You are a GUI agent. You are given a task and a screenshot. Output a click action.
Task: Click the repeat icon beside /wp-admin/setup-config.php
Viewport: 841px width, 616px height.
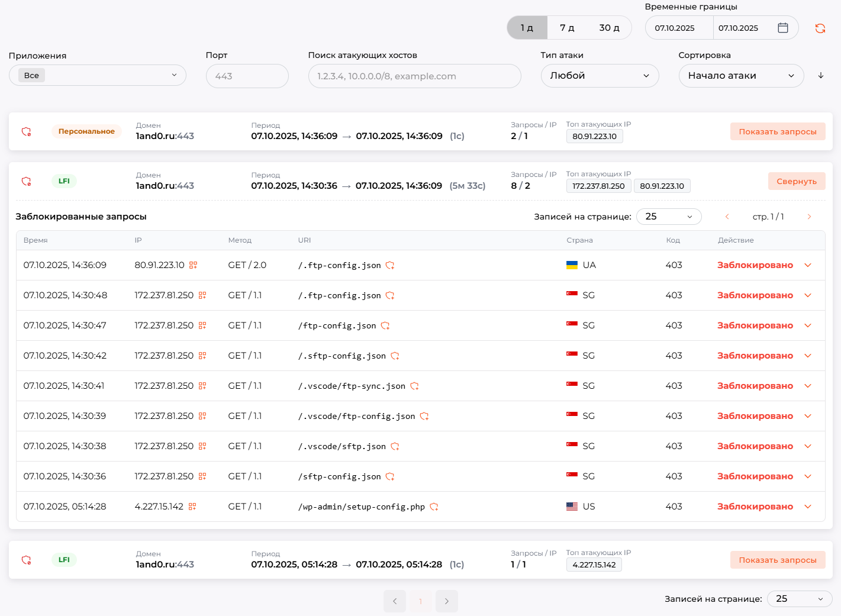[x=434, y=507]
